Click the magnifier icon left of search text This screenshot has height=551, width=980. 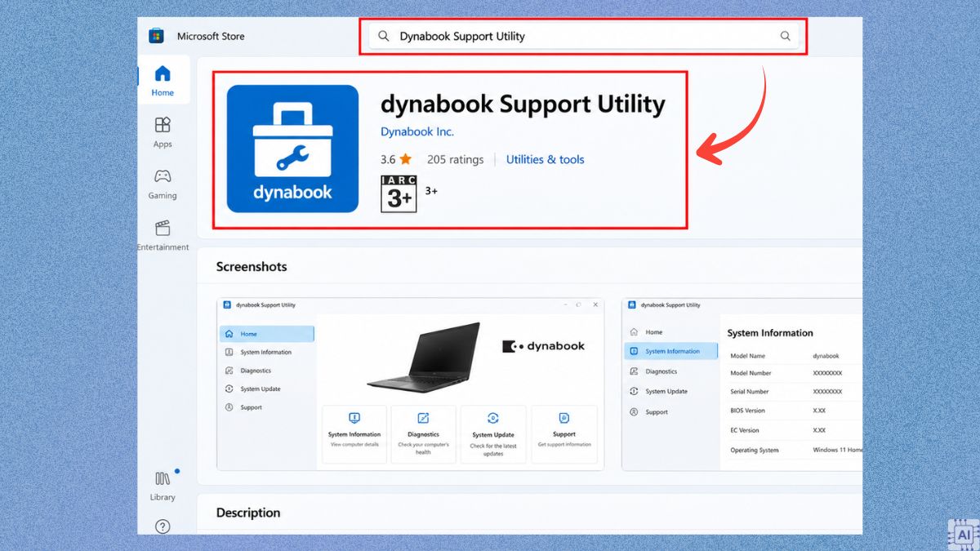383,36
